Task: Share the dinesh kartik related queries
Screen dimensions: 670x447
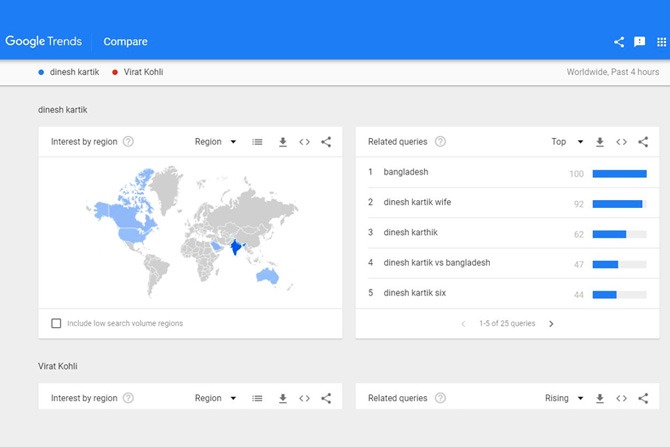Action: click(x=643, y=142)
